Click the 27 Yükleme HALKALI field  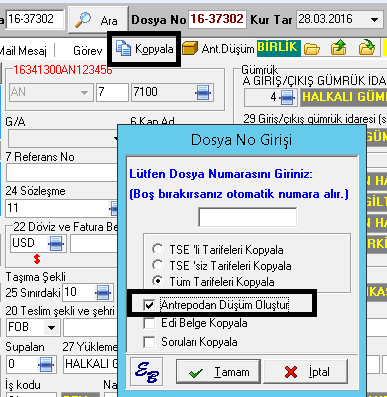click(x=91, y=364)
